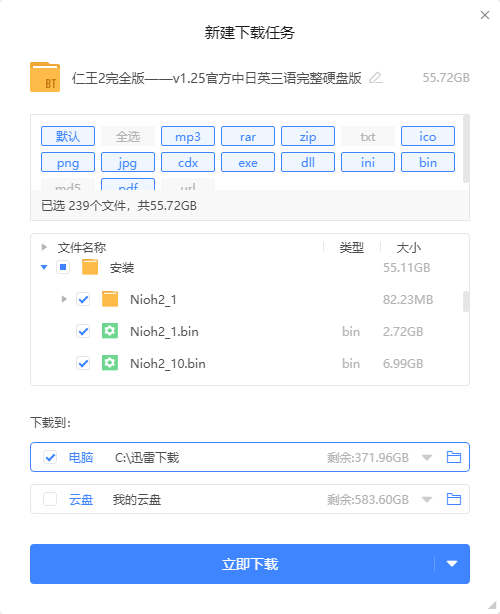Click the 云盘 label
The image size is (500, 614).
(81, 499)
